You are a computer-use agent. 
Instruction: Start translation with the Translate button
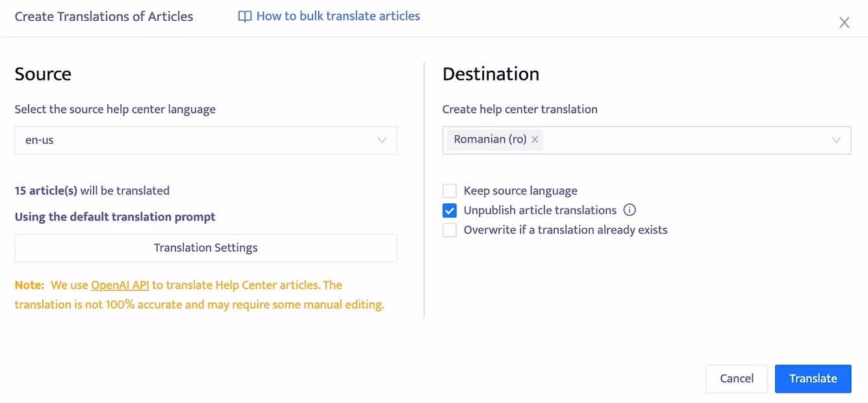[x=813, y=379]
